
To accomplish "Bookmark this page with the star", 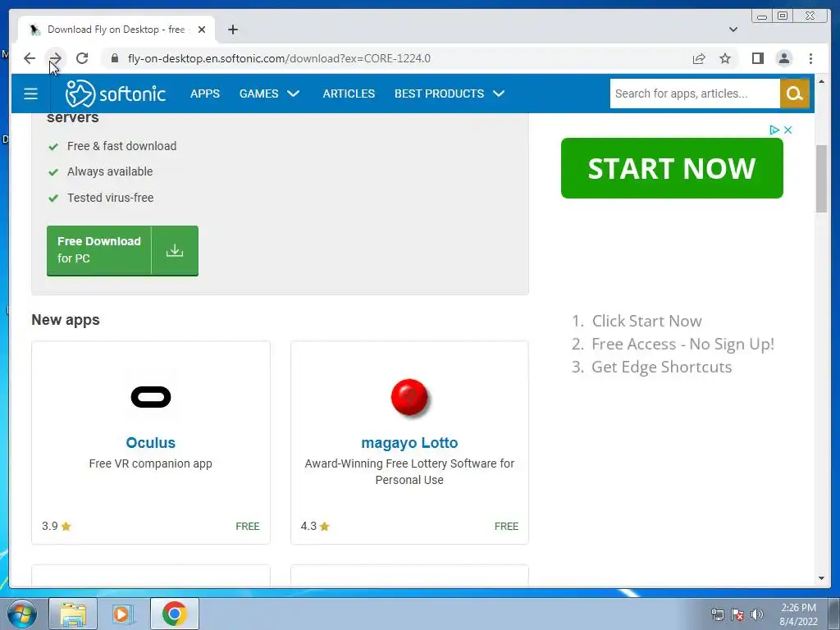I will point(725,58).
